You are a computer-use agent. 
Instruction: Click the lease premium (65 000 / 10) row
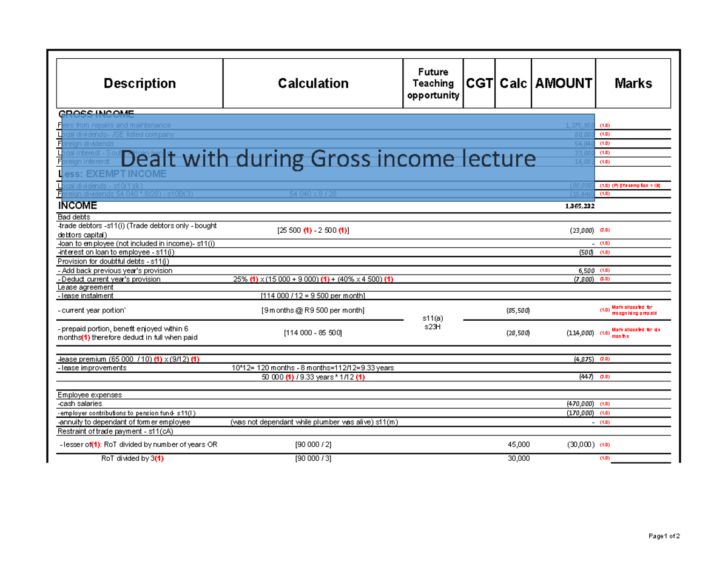pos(129,360)
